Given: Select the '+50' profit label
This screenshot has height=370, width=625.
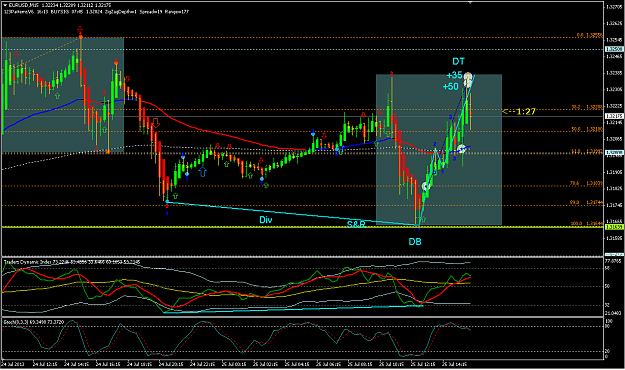Looking at the screenshot, I should (x=450, y=87).
